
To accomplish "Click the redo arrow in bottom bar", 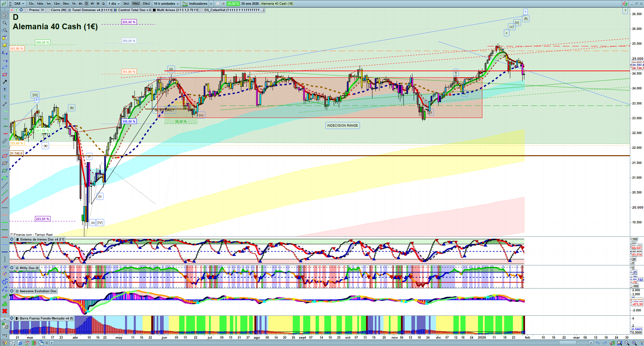I will (605, 343).
